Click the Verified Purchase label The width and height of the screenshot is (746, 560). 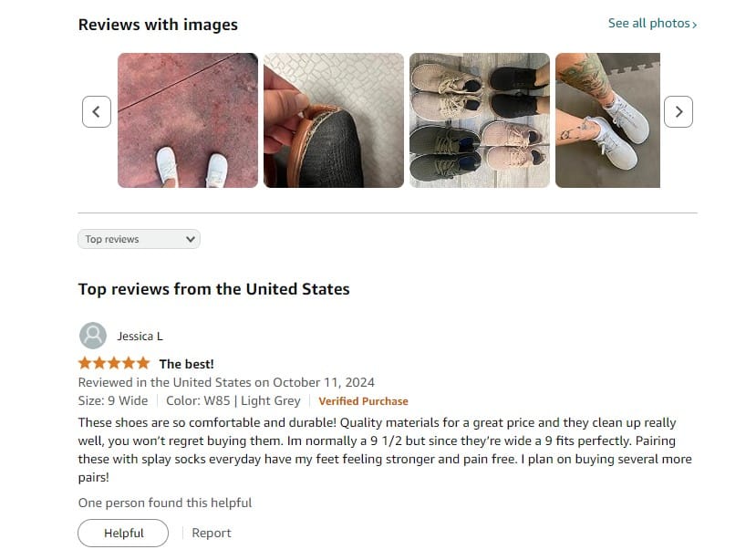click(364, 401)
